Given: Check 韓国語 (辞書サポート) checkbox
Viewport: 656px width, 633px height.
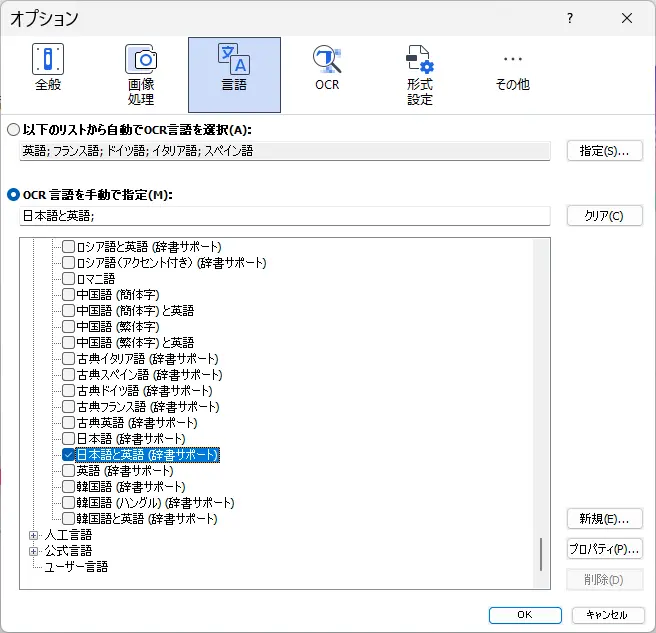Looking at the screenshot, I should pyautogui.click(x=68, y=487).
